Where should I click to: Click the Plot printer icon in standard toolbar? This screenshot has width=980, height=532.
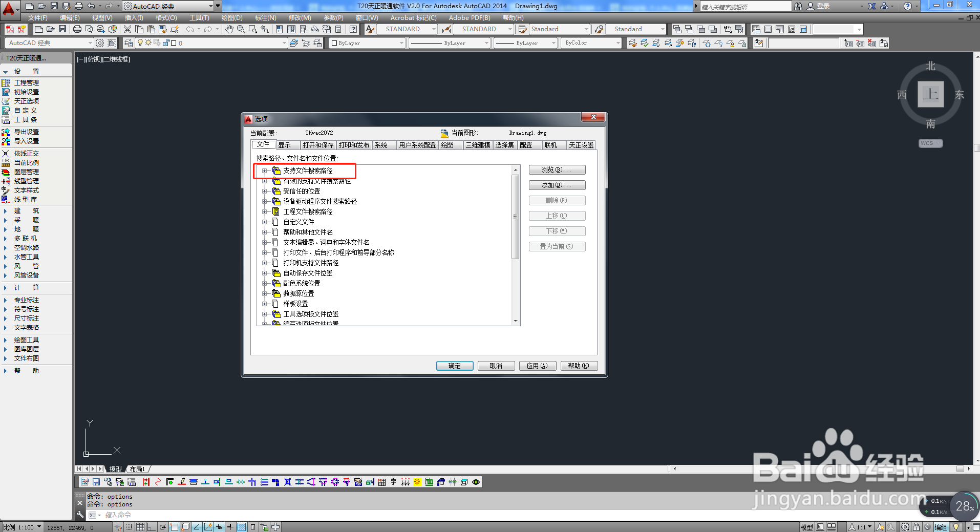point(77,29)
